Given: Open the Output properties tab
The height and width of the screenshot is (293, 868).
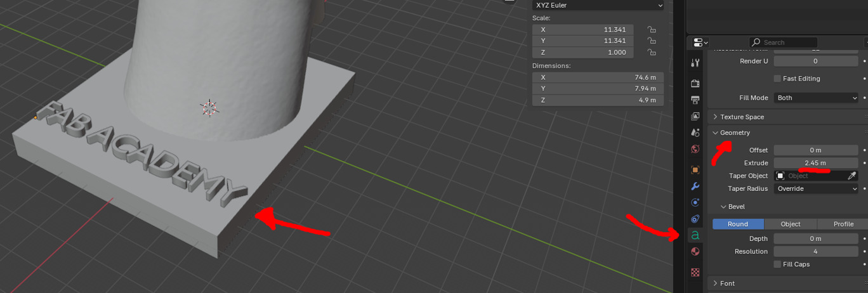Looking at the screenshot, I should [x=695, y=100].
